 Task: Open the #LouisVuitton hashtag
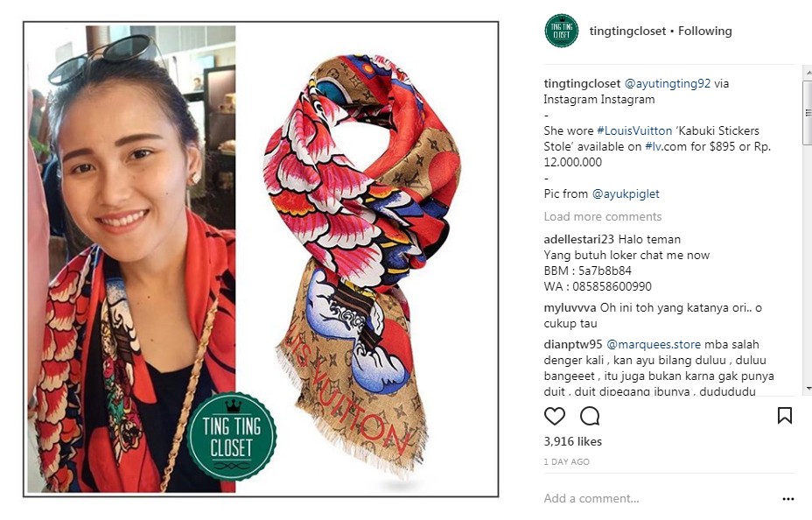tap(634, 130)
